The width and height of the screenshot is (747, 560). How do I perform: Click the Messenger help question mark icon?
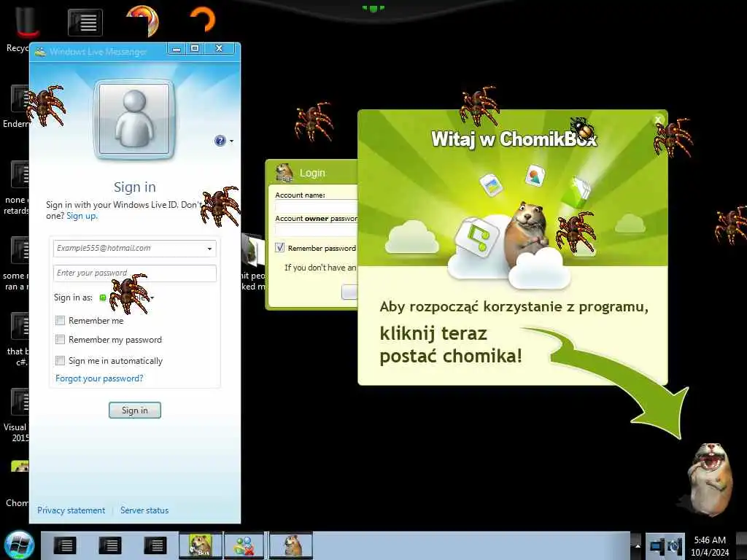coord(220,141)
